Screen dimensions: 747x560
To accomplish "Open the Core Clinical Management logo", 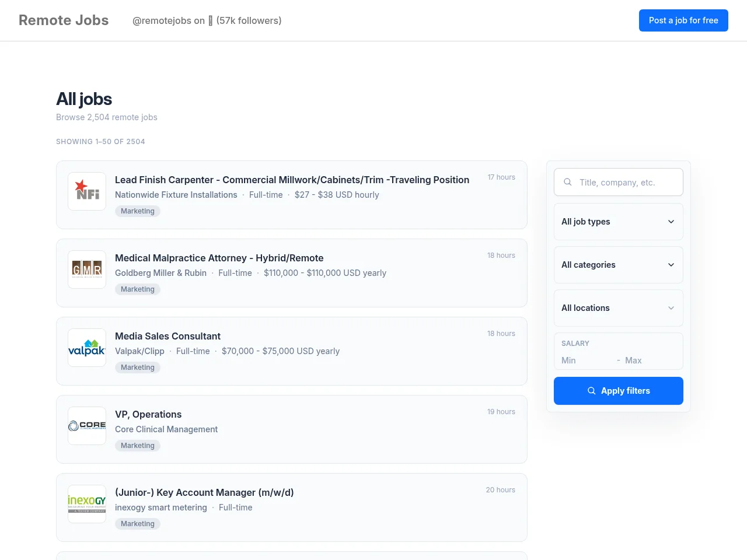I will click(87, 426).
